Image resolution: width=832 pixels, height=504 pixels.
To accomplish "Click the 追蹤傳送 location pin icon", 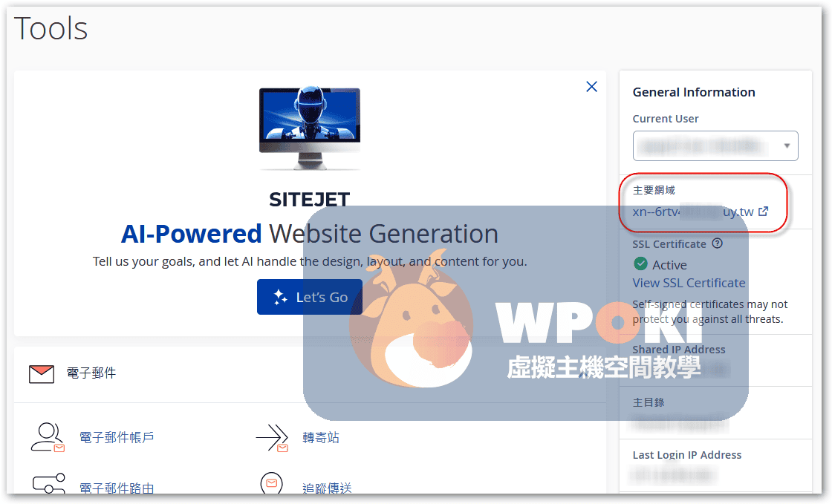I will click(x=272, y=484).
